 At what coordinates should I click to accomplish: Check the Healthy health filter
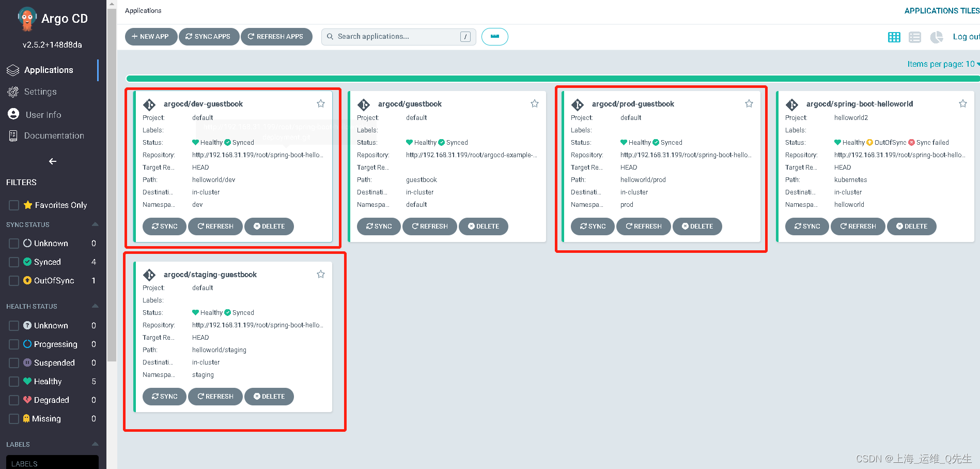(x=14, y=382)
